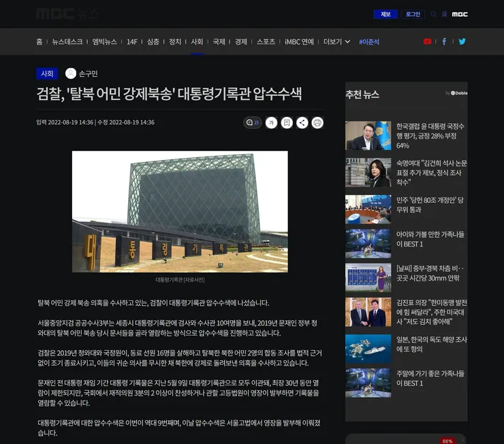
Task: Open headline [날씨] 중부·경북 차츰 비
Action: 430,273
